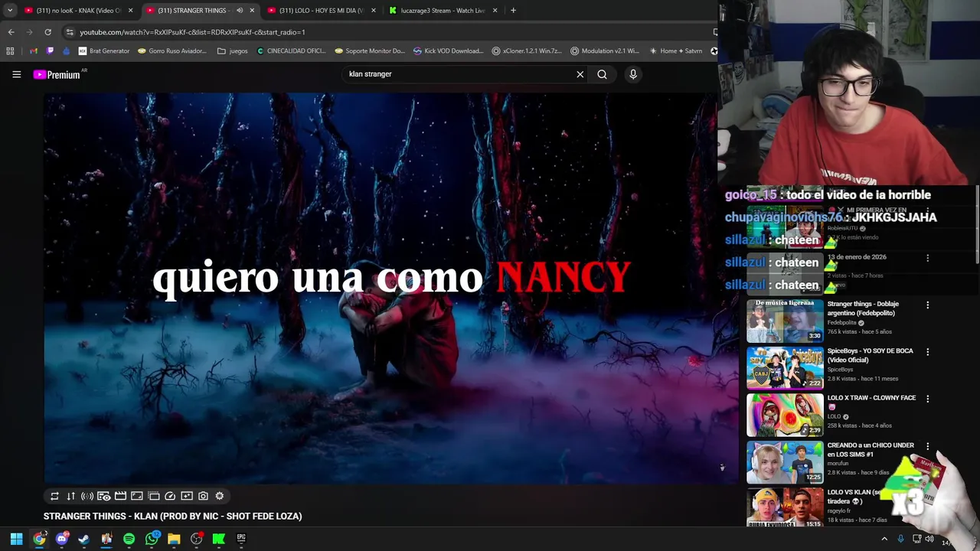
Task: Open the Gmail bookmark icon
Action: click(x=34, y=51)
